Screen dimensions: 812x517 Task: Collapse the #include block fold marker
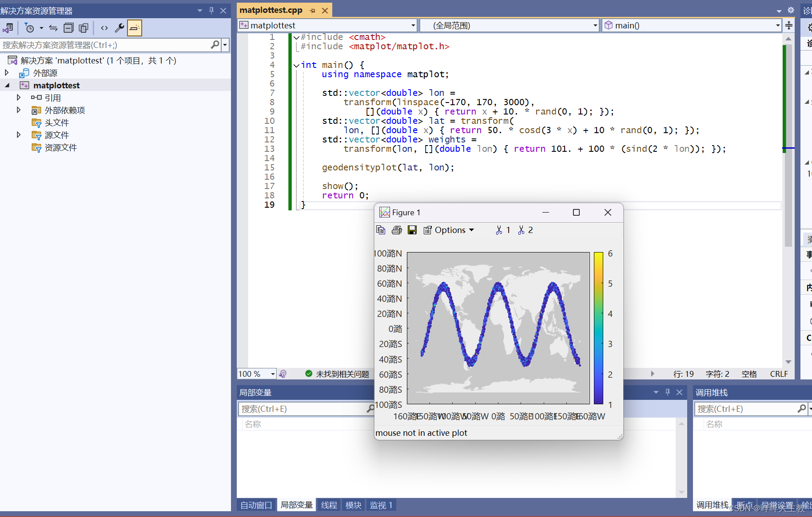point(296,37)
